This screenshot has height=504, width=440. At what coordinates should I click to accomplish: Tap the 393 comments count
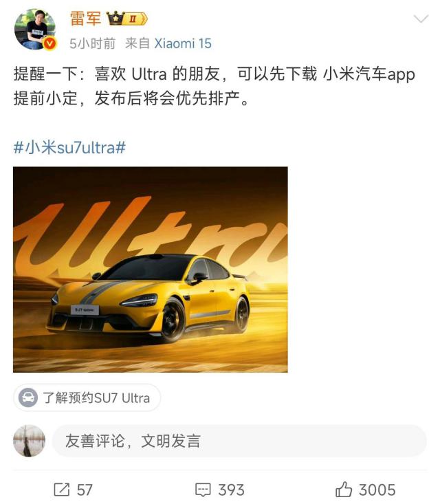(231, 490)
